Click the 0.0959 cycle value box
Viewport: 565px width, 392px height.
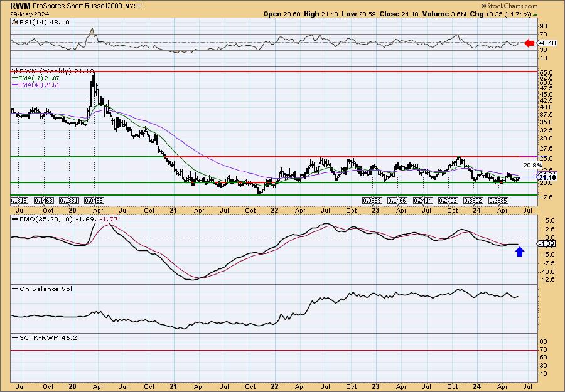[372, 200]
